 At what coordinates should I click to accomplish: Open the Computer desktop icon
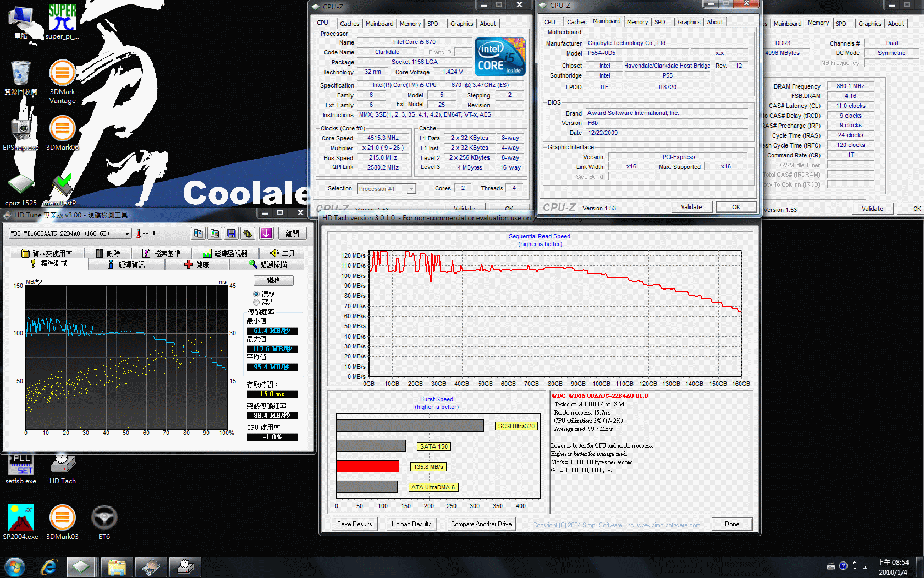pyautogui.click(x=21, y=22)
